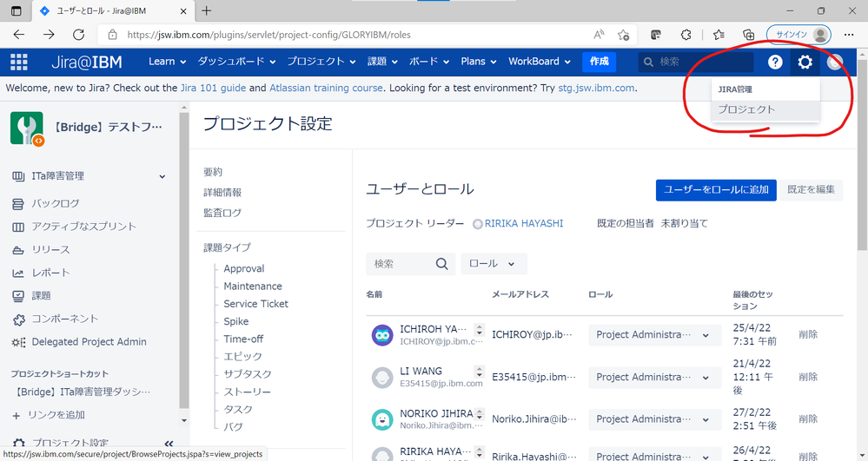Viewport: 868px width, 461px height.
Task: Expand the ITa障害管理 board dropdown
Action: coord(162,176)
